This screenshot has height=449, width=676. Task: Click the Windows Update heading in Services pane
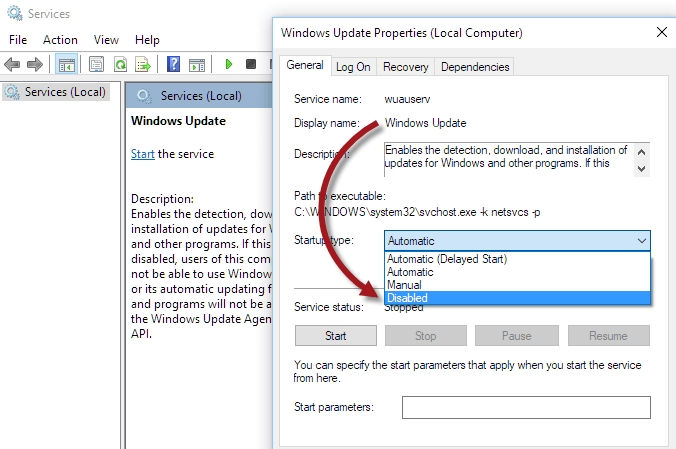click(178, 121)
